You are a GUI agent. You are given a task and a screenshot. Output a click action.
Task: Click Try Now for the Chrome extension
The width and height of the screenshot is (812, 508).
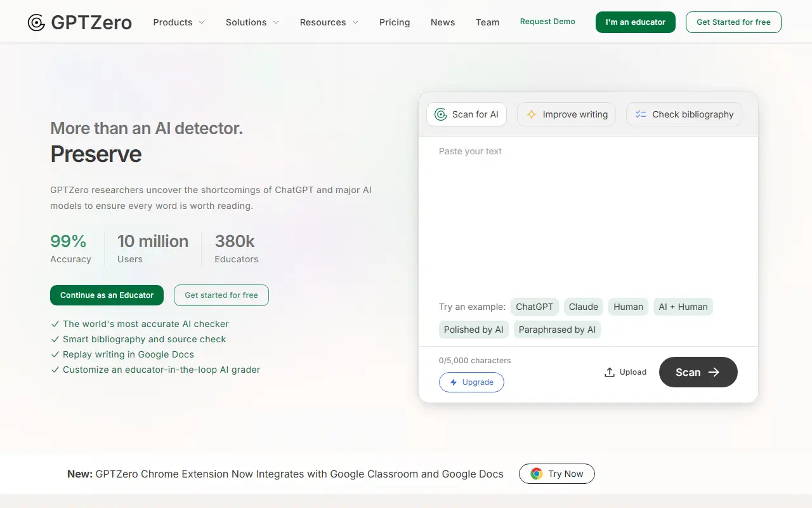click(x=556, y=474)
